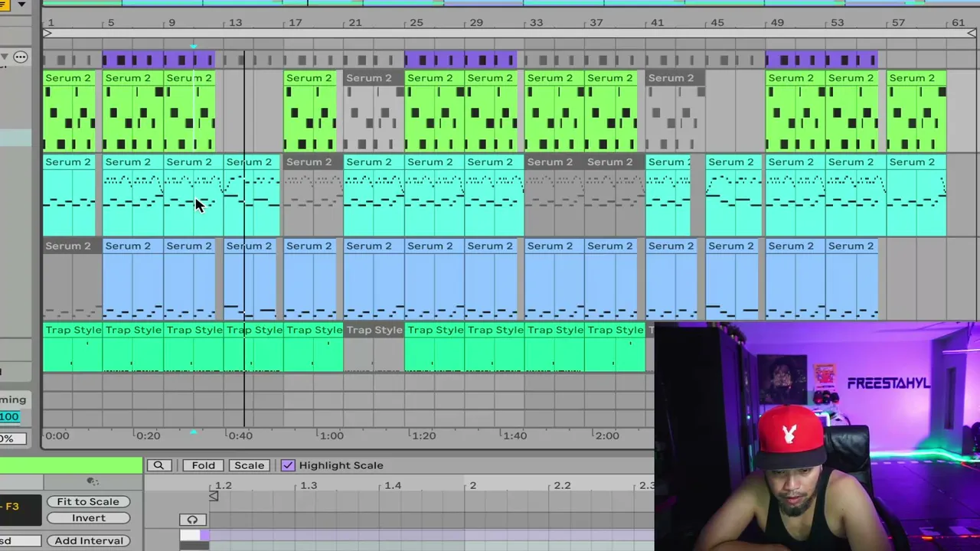Select the blue Serum 2 clip starting at bar 53
980x551 pixels.
(x=851, y=279)
